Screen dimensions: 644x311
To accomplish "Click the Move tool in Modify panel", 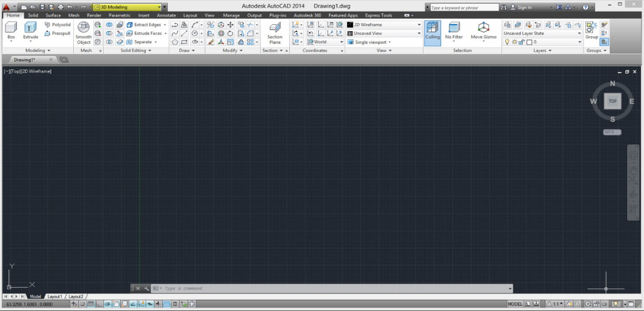I will pos(230,25).
